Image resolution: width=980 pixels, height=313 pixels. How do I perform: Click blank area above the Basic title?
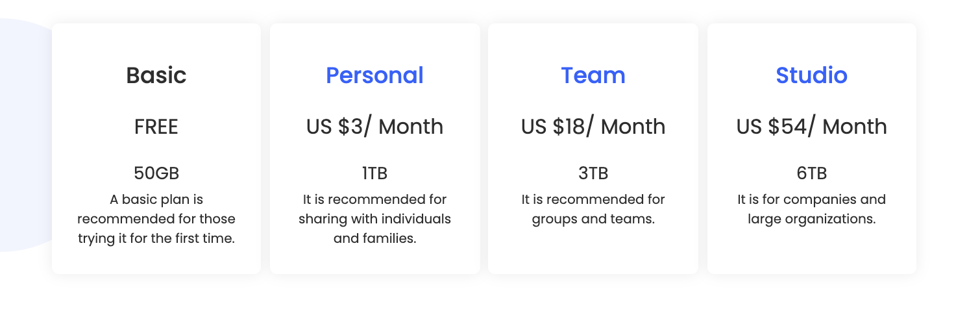pos(156,42)
